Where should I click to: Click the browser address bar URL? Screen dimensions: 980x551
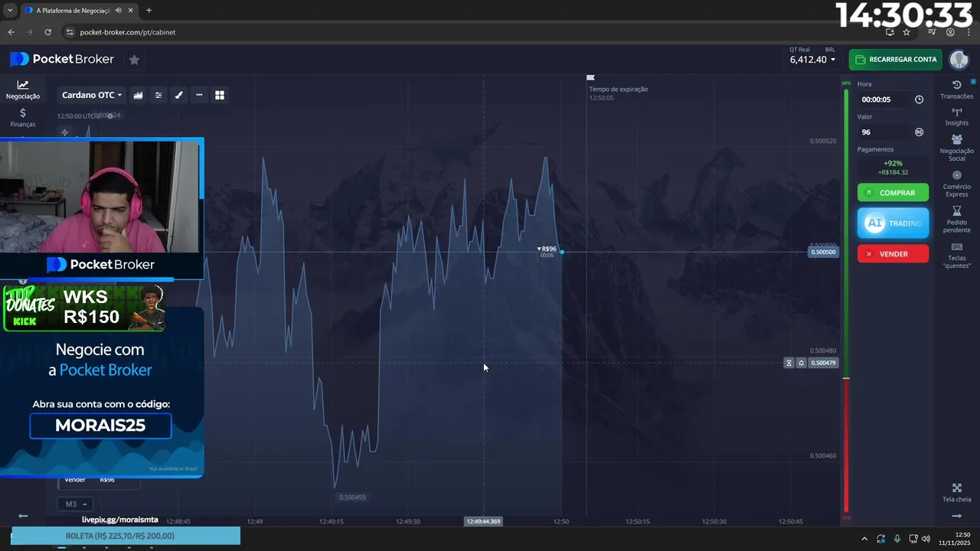128,32
